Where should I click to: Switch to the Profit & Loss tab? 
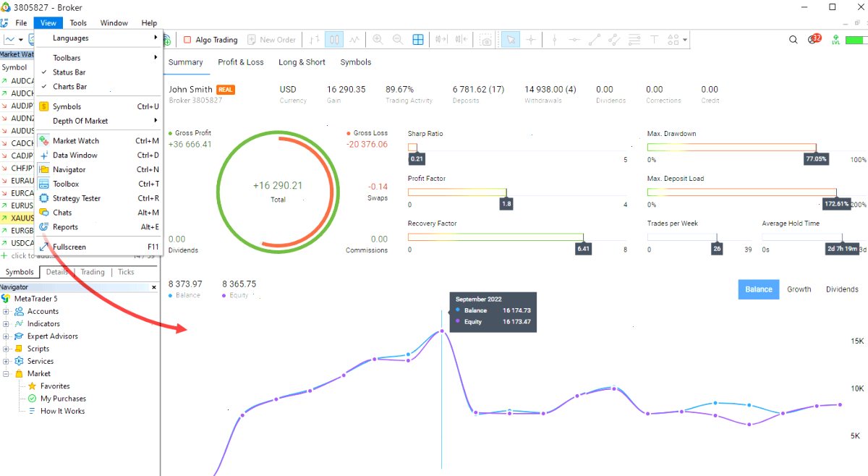pos(241,62)
